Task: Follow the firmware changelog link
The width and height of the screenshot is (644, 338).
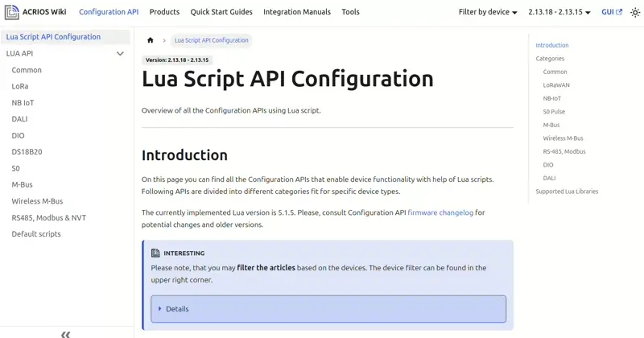Action: click(440, 212)
